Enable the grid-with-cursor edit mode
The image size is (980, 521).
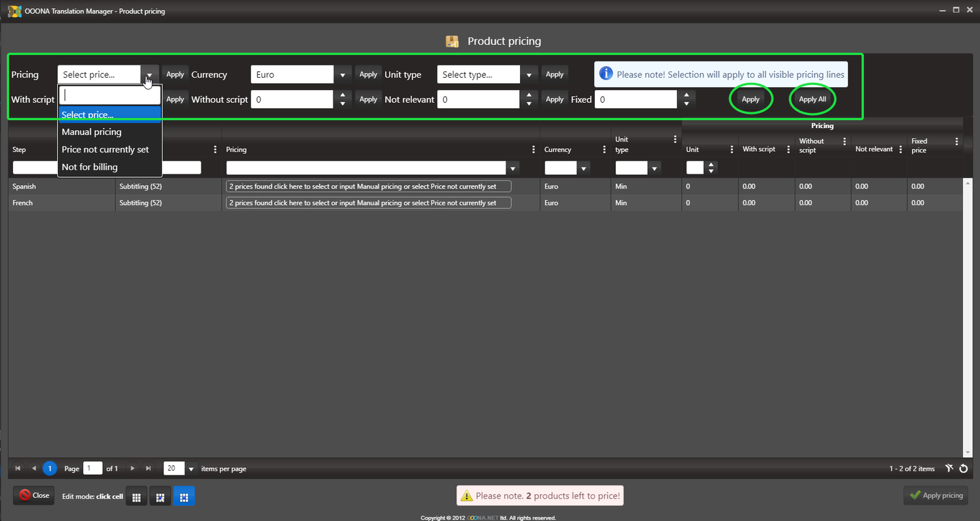[160, 496]
